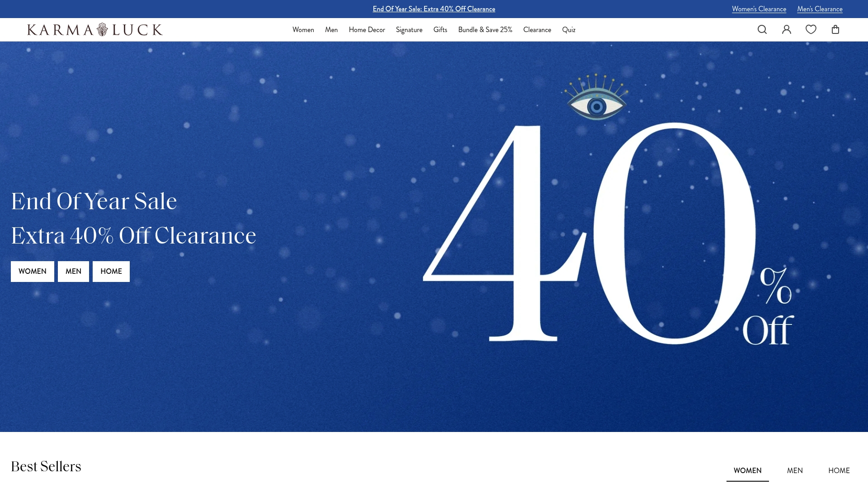The height and width of the screenshot is (488, 868).
Task: Open the shopping bag icon
Action: (x=835, y=29)
